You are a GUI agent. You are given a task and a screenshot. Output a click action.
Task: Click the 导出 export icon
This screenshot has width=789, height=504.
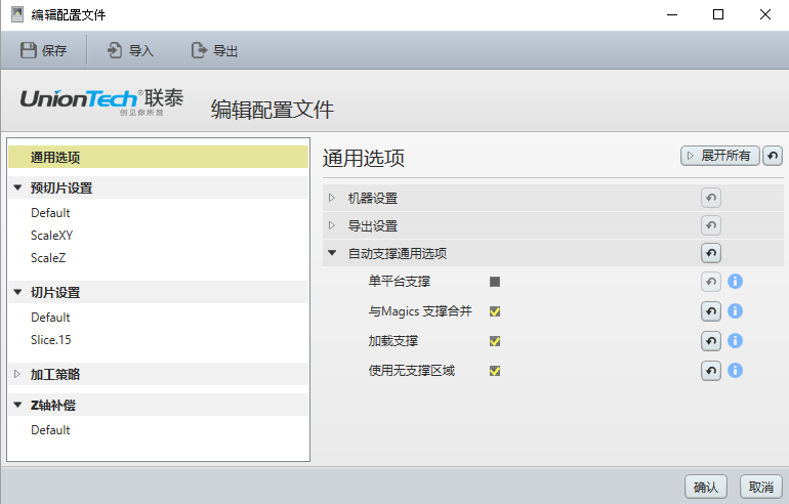pos(200,50)
